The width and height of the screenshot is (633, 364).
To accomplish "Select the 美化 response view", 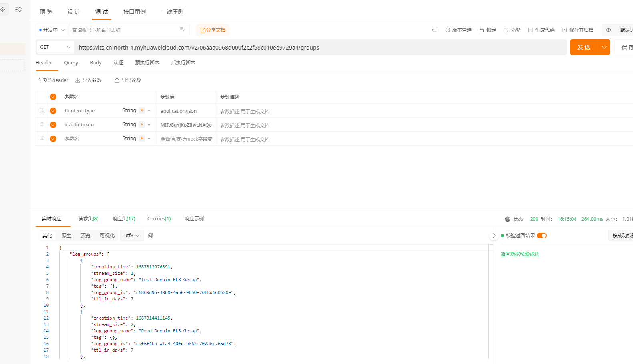I will click(47, 236).
